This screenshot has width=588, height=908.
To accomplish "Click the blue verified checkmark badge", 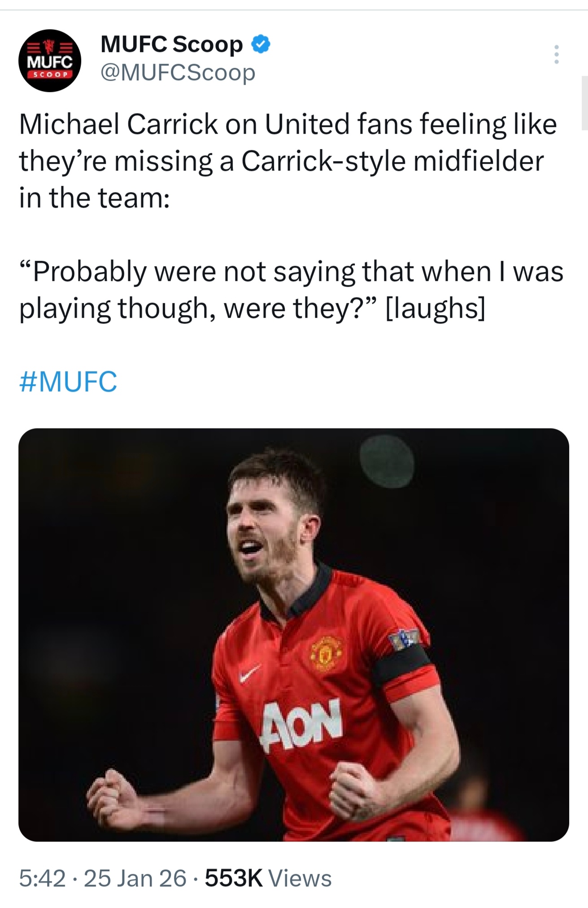I will [261, 44].
